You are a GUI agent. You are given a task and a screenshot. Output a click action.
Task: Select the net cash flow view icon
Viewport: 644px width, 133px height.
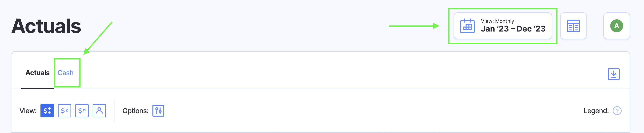[47, 111]
